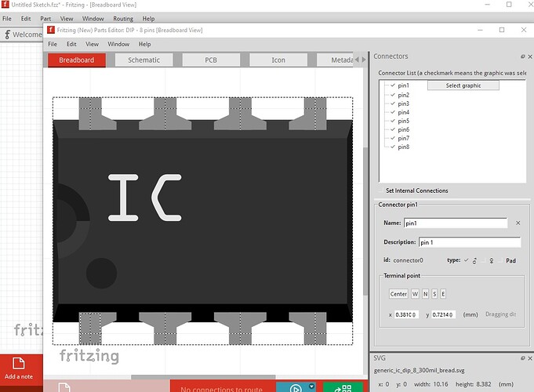Set terminal point to N
The width and height of the screenshot is (534, 392).
click(425, 294)
